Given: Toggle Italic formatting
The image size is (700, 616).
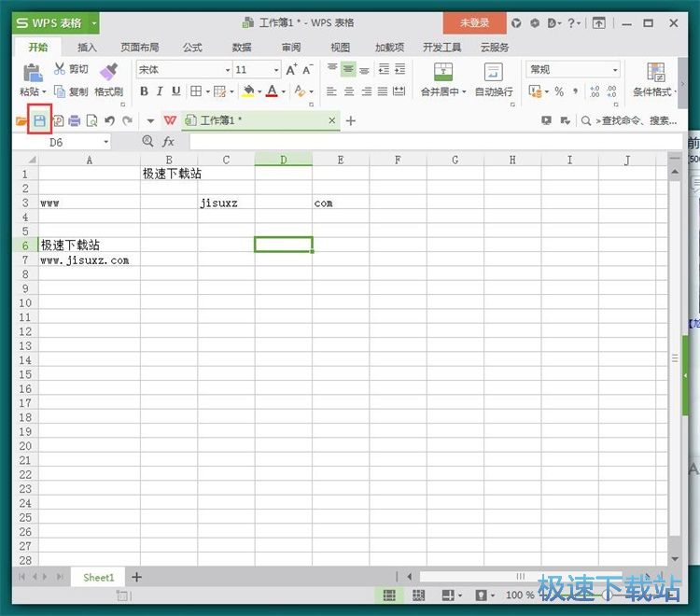Looking at the screenshot, I should [x=160, y=91].
